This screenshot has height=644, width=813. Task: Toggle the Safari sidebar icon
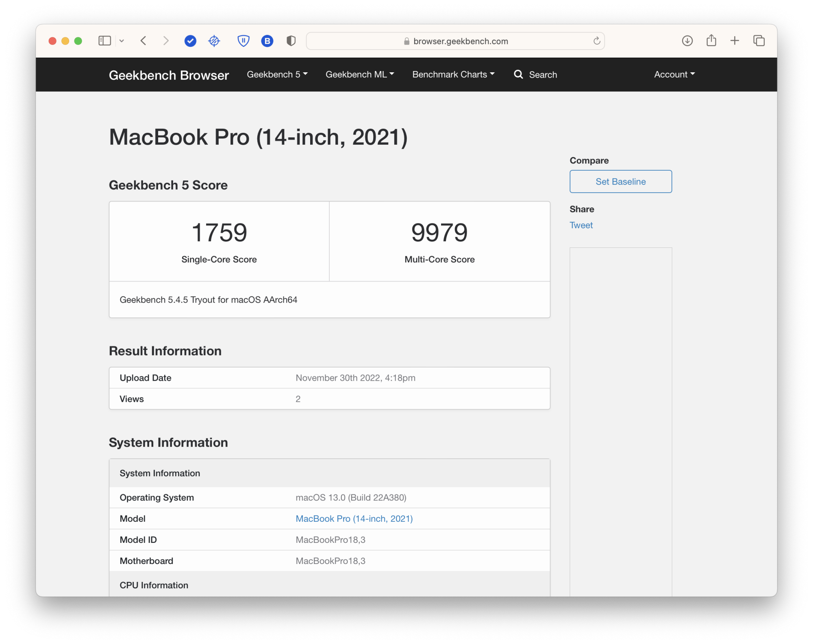point(104,41)
